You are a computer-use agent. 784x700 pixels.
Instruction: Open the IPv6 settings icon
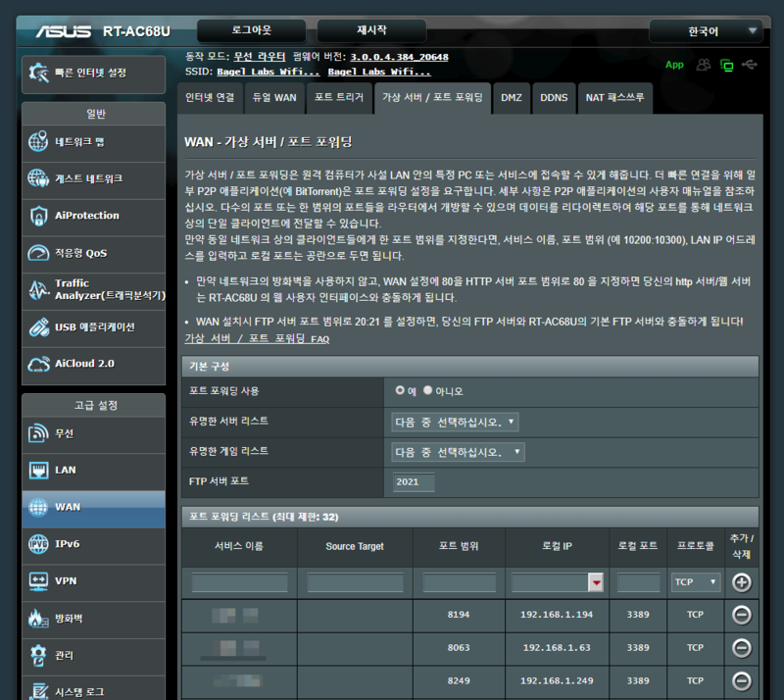coord(38,544)
